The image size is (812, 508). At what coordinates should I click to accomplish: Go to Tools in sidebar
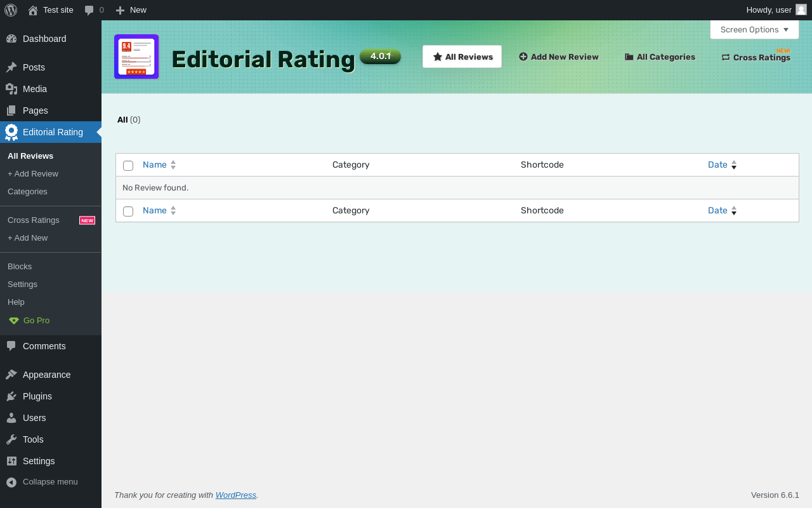coord(33,439)
